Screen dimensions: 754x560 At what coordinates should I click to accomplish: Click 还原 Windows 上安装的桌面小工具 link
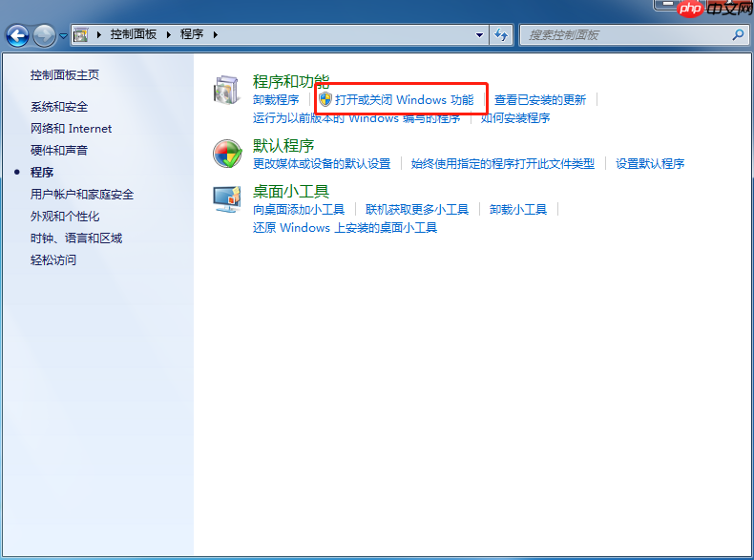click(x=345, y=228)
